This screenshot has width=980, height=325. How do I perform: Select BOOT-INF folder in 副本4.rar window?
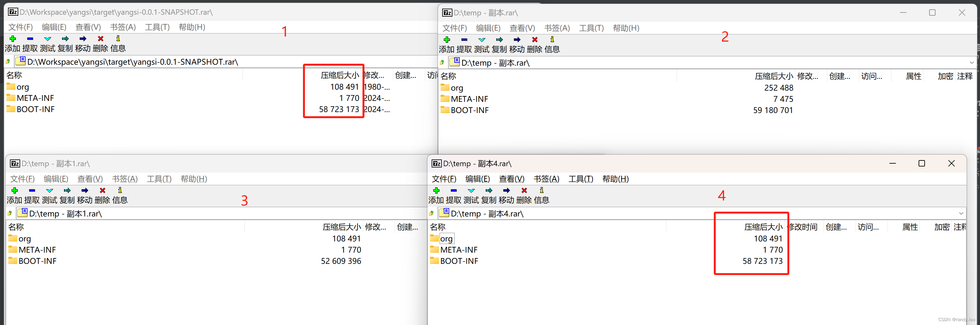click(459, 261)
